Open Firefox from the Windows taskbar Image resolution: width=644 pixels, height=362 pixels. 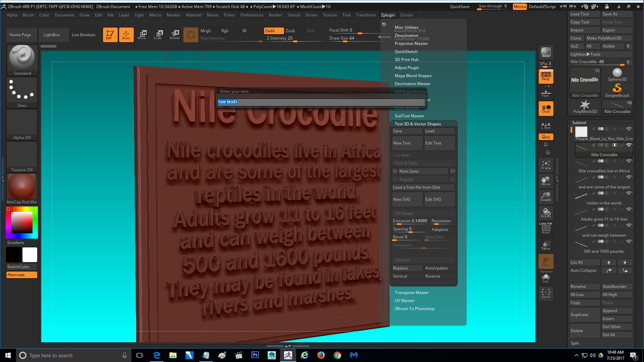coord(321,355)
